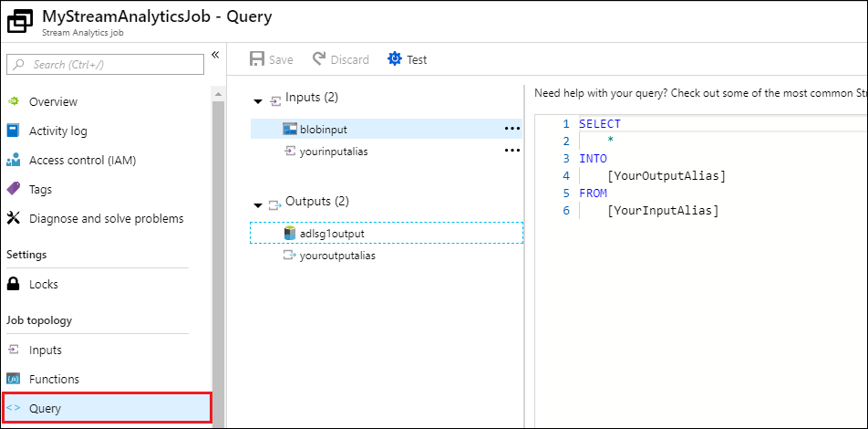Open the more options menu for blobinput
The image size is (868, 429).
pyautogui.click(x=512, y=129)
